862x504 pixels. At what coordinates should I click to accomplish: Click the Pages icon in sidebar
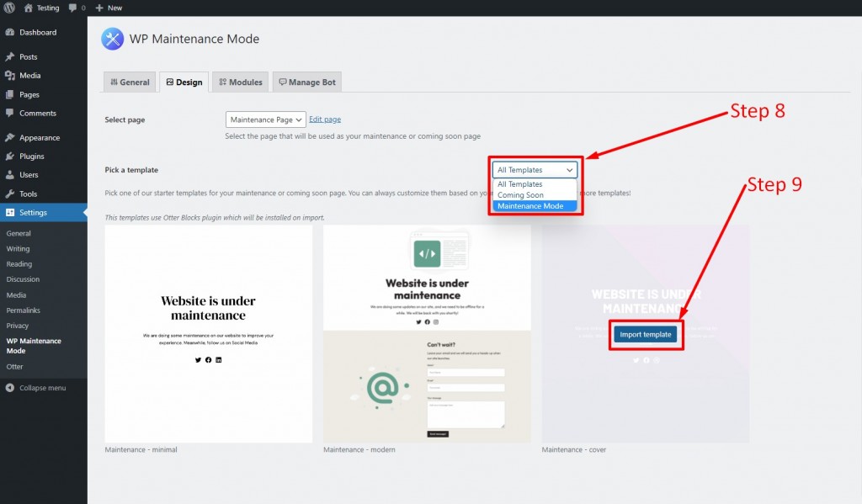[10, 94]
